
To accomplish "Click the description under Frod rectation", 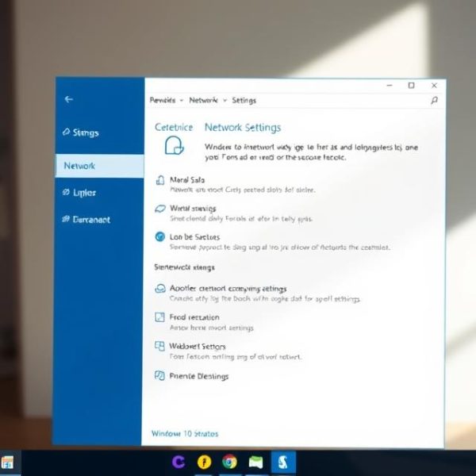I will pos(212,328).
